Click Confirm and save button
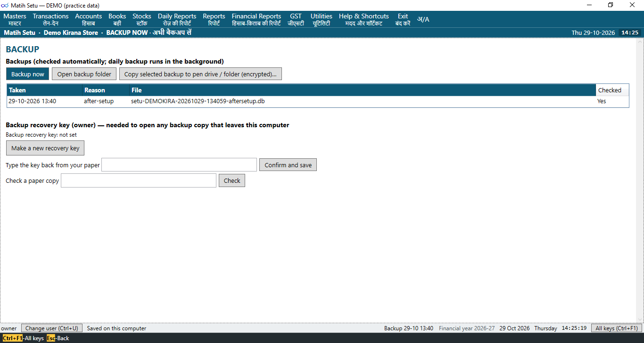Image resolution: width=644 pixels, height=343 pixels. 288,165
